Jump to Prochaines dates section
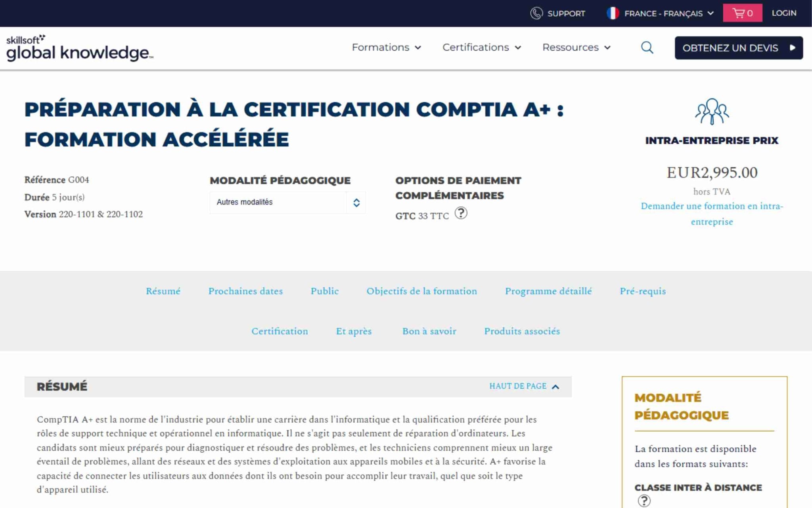812x508 pixels. point(245,291)
